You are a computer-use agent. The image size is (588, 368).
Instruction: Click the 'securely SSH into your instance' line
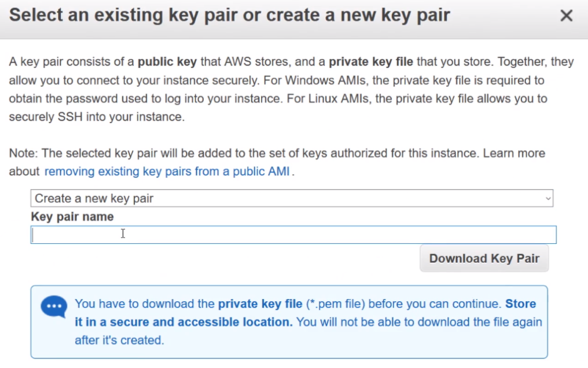click(96, 117)
